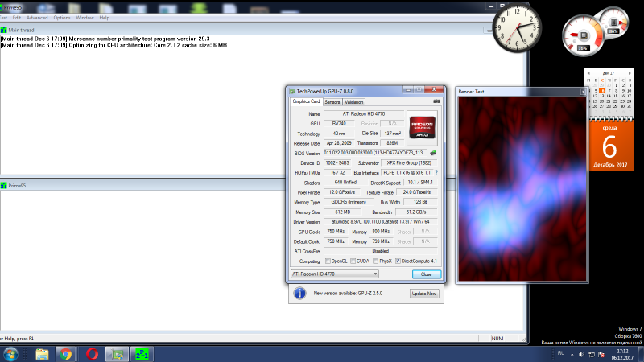Switch to the Sensors tab
644x362 pixels.
332,102
